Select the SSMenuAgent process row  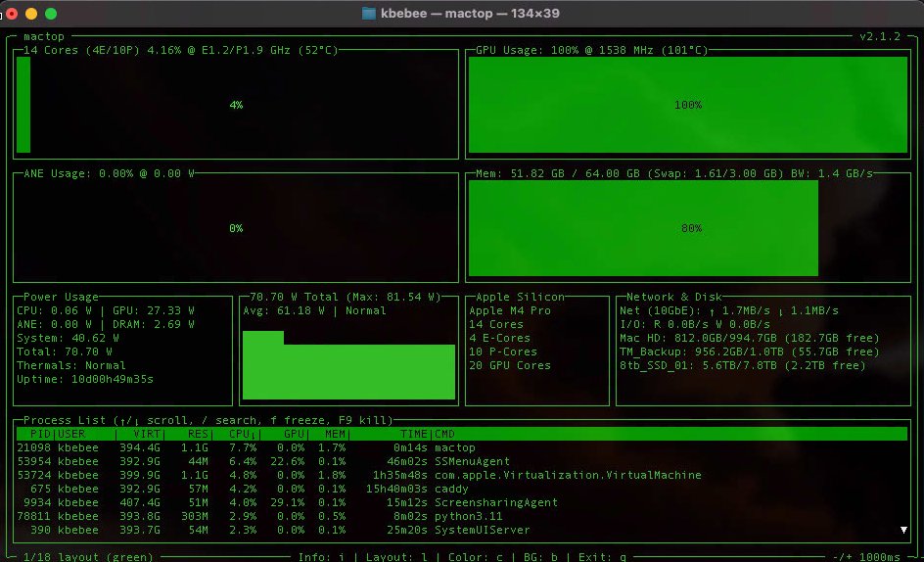point(461,461)
